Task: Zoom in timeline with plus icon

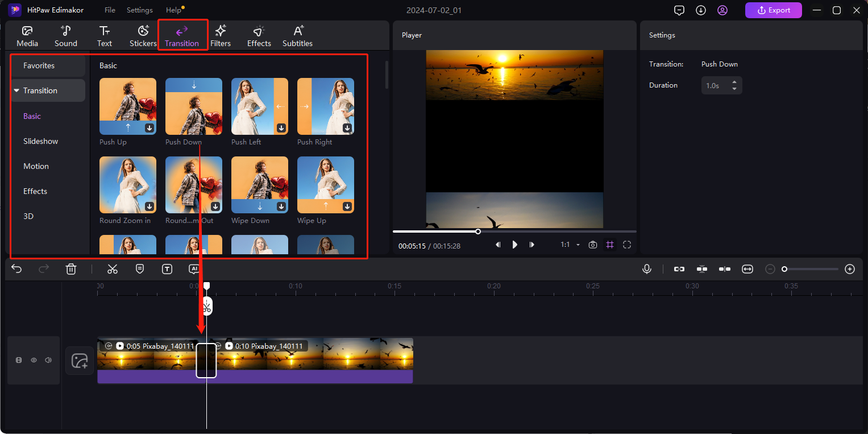Action: [x=850, y=269]
